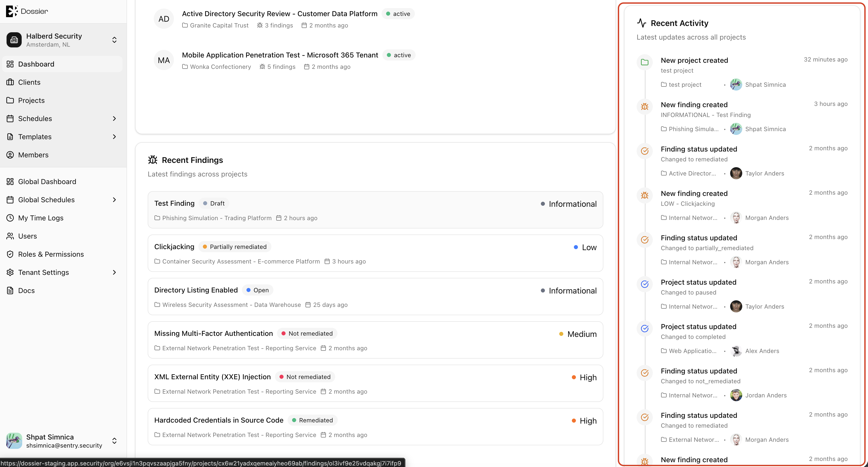
Task: Expand the Templates submenu chevron
Action: point(114,137)
